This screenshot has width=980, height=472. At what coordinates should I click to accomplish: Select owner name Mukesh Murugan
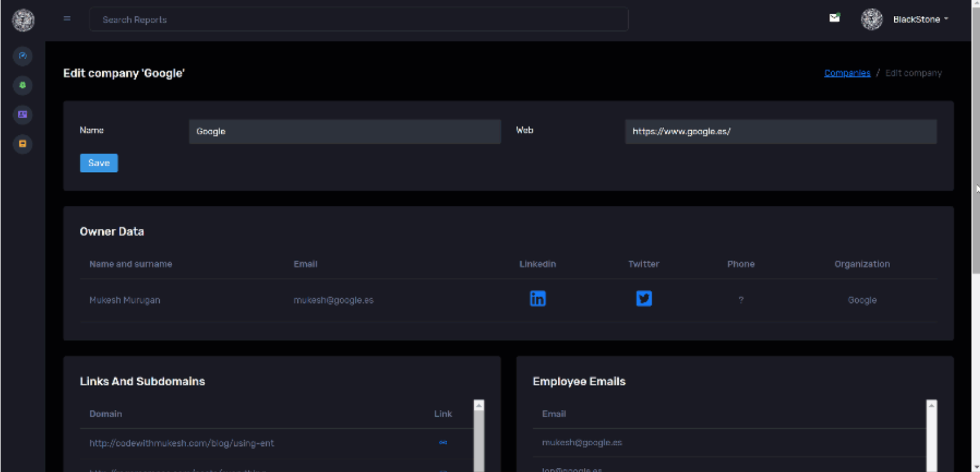125,300
